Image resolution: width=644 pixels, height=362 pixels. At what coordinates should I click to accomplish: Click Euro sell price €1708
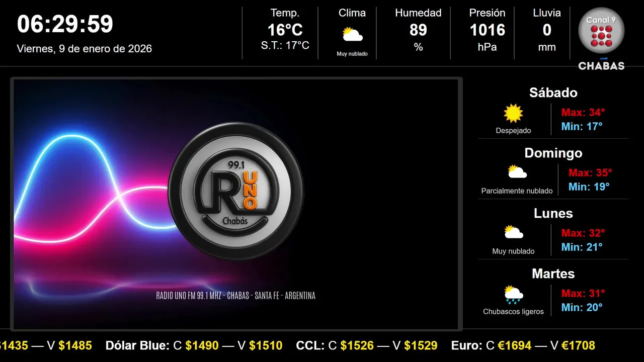pyautogui.click(x=578, y=345)
